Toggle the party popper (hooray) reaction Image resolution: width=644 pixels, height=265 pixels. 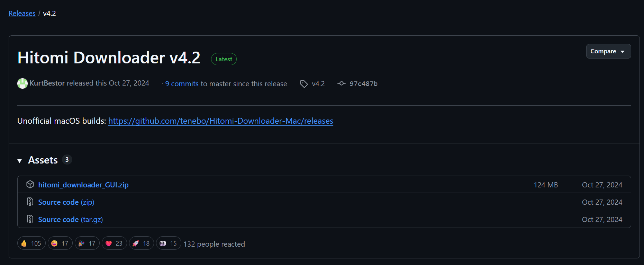pyautogui.click(x=87, y=243)
